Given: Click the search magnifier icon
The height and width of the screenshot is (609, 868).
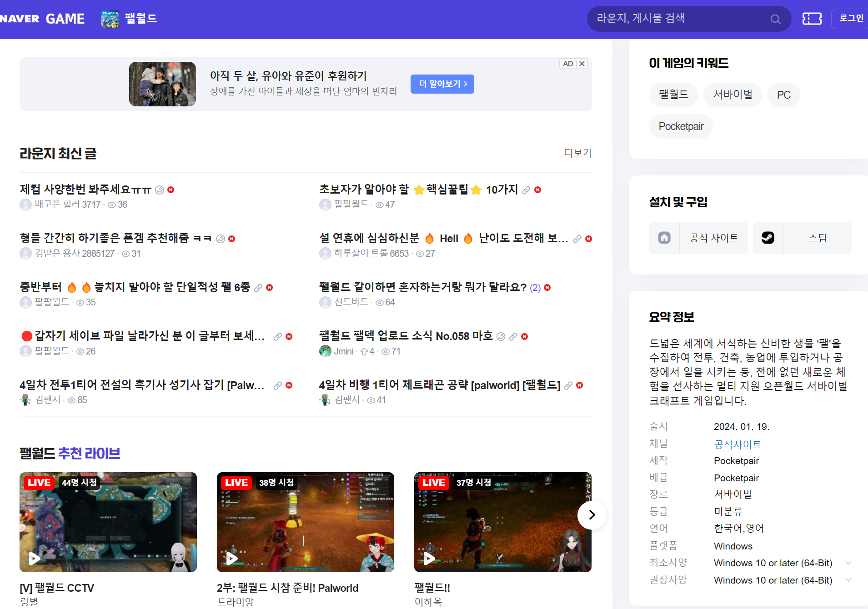Looking at the screenshot, I should pyautogui.click(x=775, y=19).
